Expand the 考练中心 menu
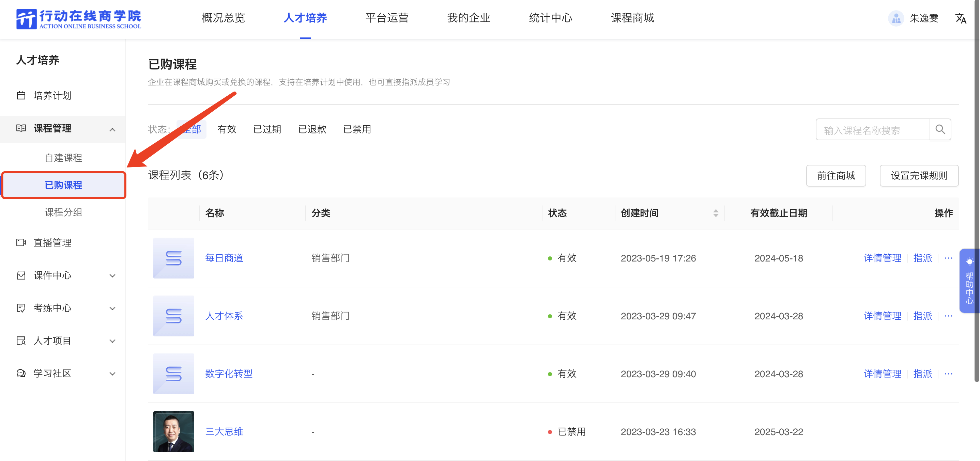The image size is (980, 461). point(112,308)
